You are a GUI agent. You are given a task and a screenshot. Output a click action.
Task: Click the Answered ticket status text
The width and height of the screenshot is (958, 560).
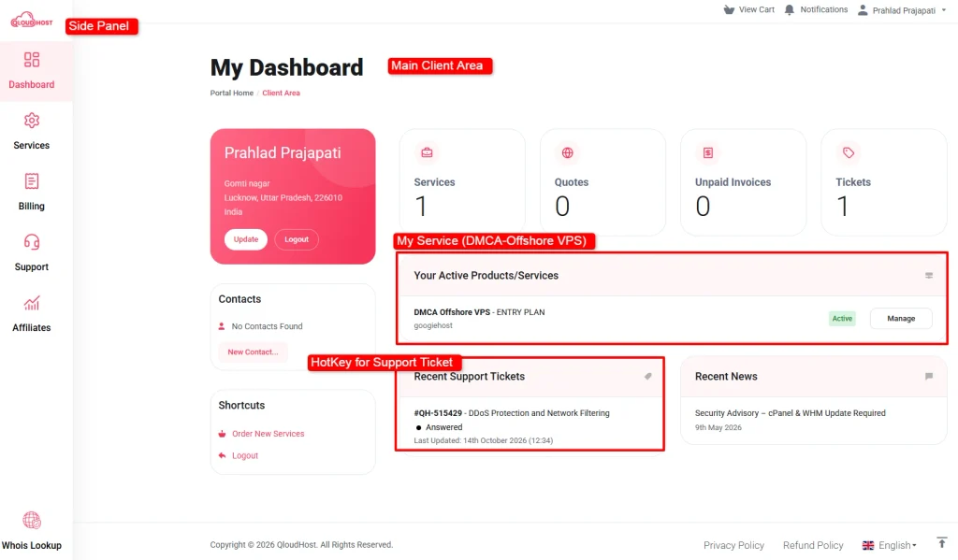pos(443,427)
